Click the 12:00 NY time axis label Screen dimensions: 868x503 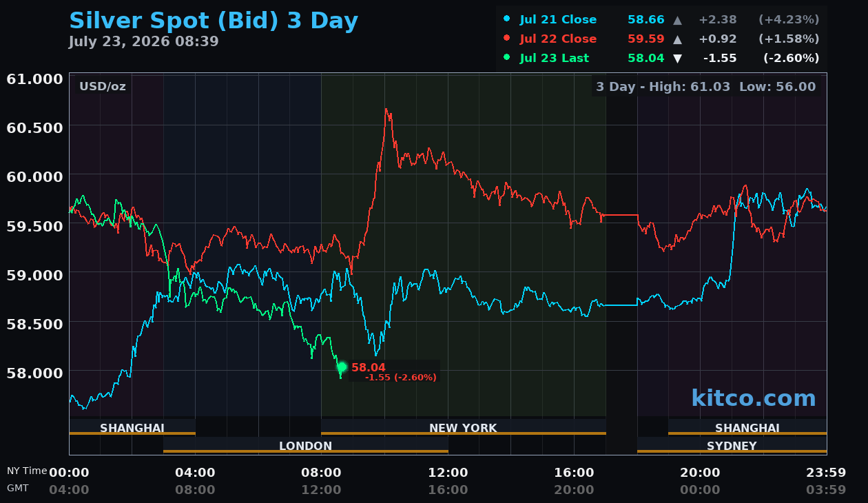pyautogui.click(x=448, y=473)
